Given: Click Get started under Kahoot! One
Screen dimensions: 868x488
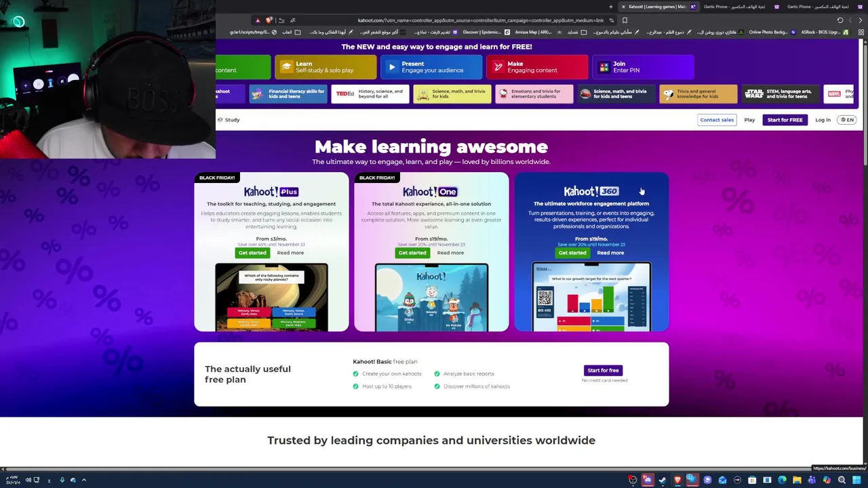Looking at the screenshot, I should [x=412, y=253].
